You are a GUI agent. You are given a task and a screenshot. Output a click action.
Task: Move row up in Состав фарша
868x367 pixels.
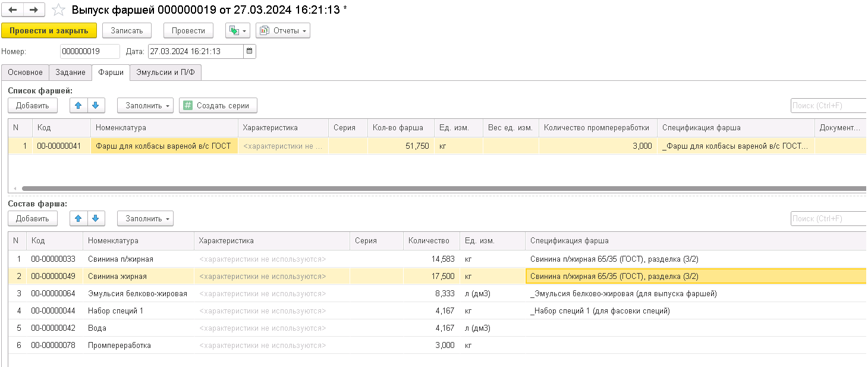[x=78, y=219]
